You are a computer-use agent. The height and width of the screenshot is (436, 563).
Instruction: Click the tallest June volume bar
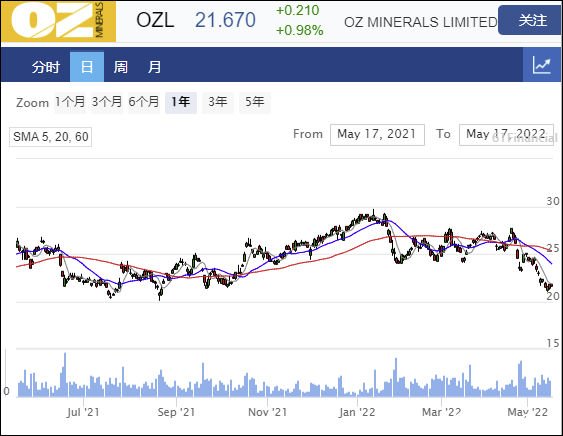point(65,375)
